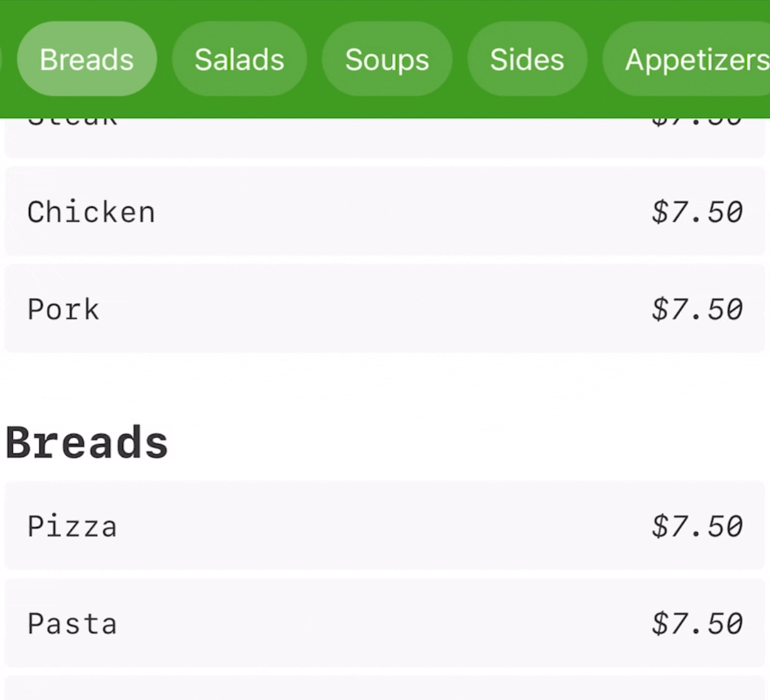Viewport: 770px width, 700px height.
Task: Switch to the Salads tab
Action: point(239,59)
